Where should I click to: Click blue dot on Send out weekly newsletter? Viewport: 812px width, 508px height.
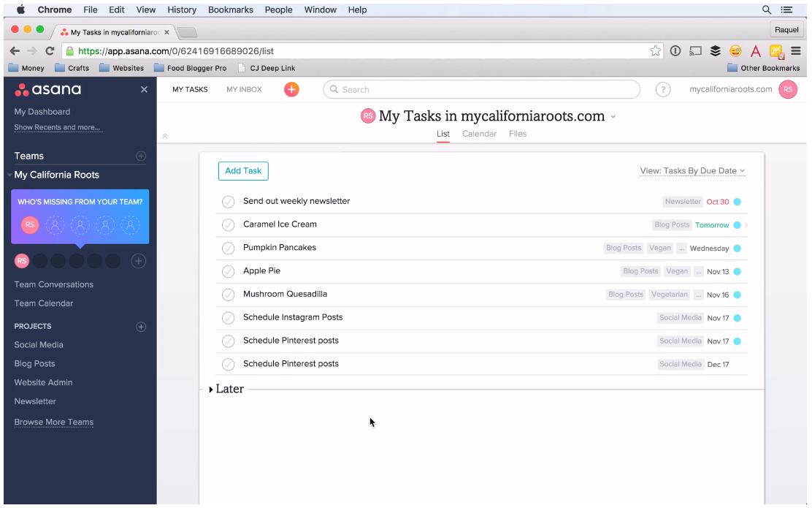coord(738,202)
